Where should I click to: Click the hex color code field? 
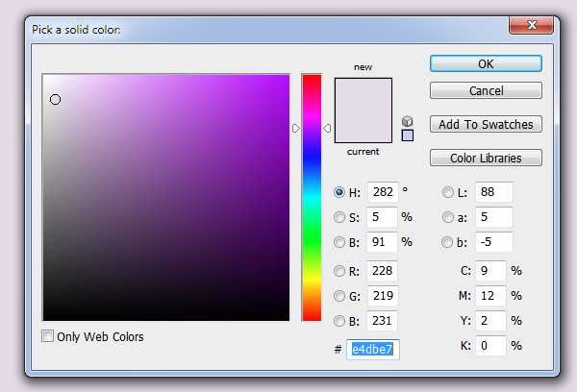click(x=373, y=349)
